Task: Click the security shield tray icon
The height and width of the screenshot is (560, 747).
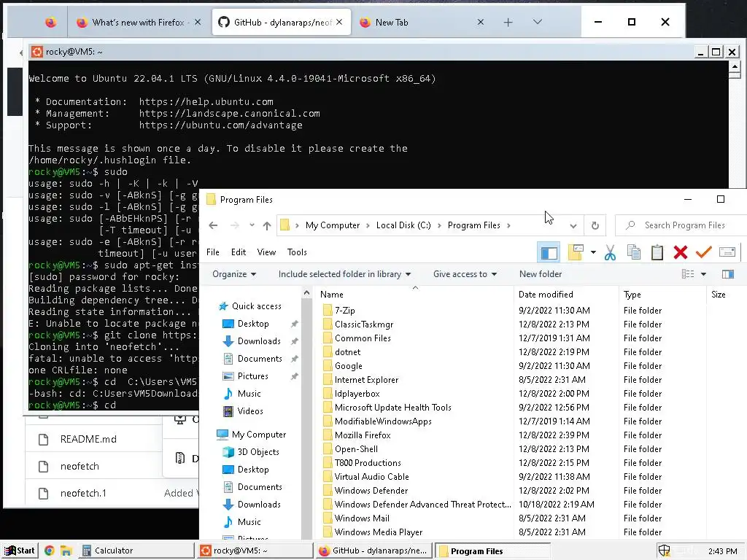Action: [664, 551]
